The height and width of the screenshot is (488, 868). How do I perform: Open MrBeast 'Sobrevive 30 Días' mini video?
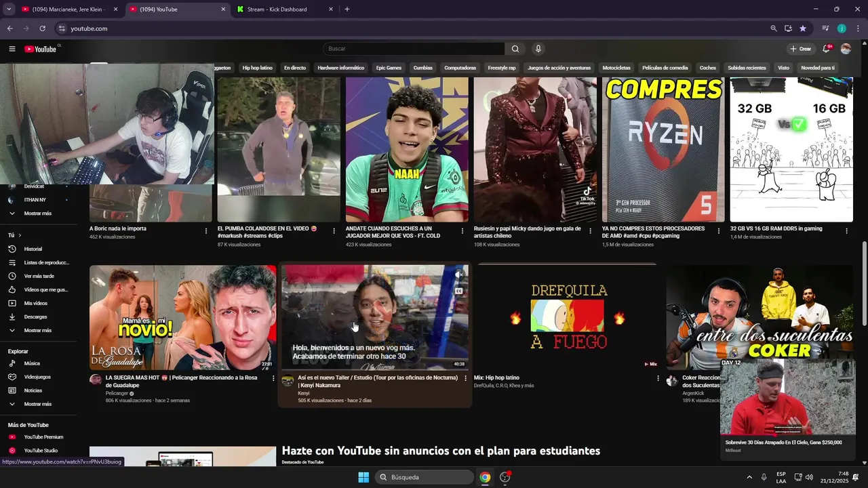[x=788, y=396]
